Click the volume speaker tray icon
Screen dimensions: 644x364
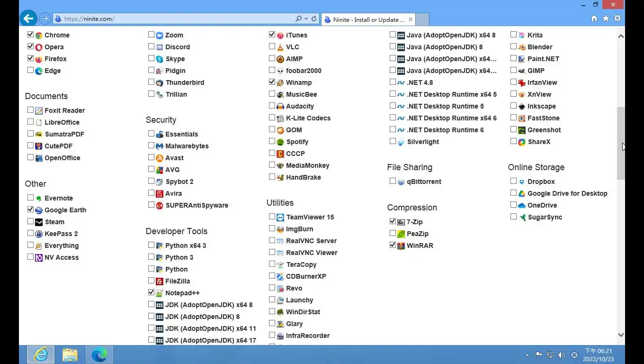coord(562,355)
